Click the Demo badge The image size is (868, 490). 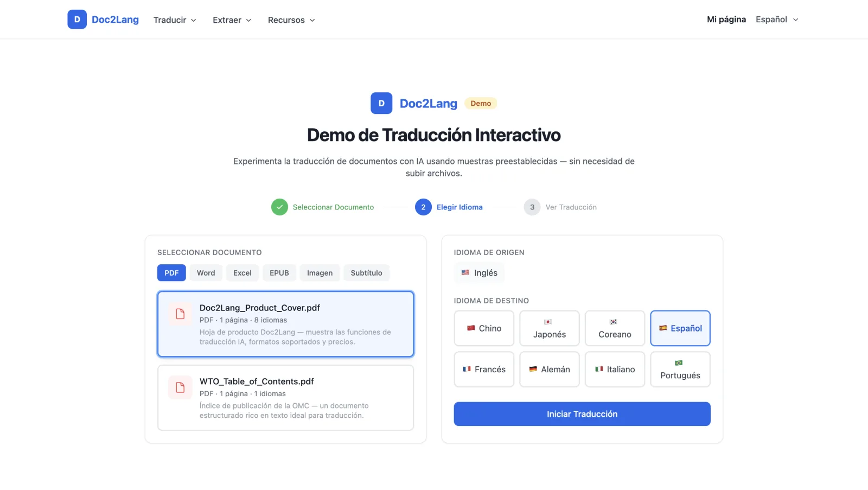(481, 103)
